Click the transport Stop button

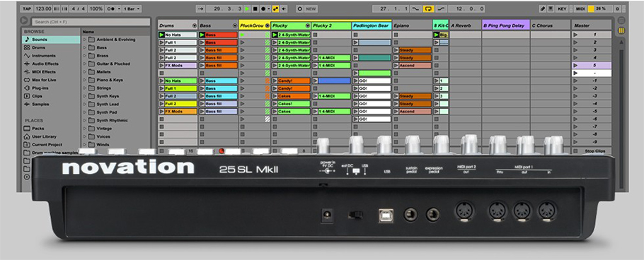(255, 8)
